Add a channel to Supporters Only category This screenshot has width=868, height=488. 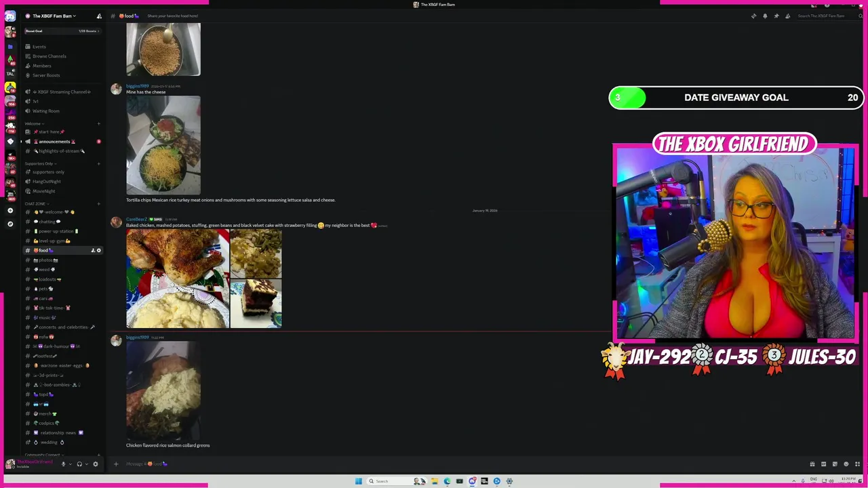coord(98,163)
